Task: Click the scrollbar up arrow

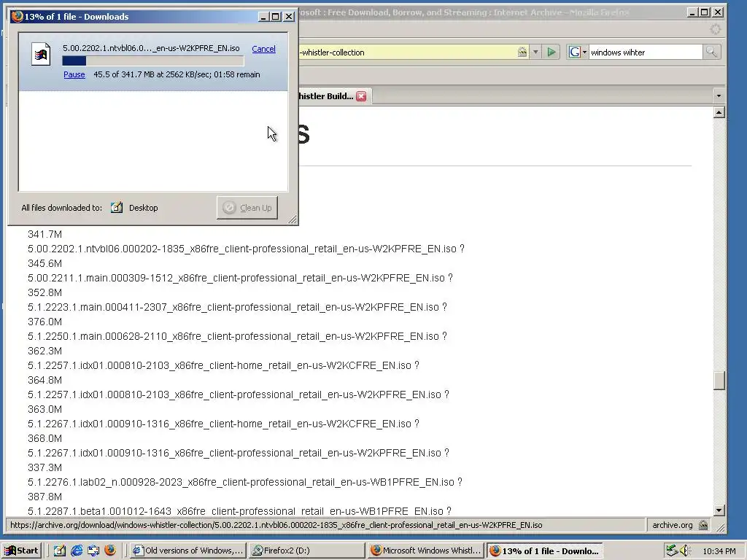Action: tap(719, 112)
